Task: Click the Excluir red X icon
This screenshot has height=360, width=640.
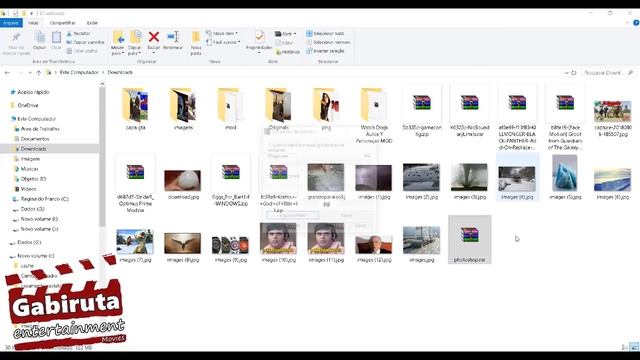Action: pos(153,37)
